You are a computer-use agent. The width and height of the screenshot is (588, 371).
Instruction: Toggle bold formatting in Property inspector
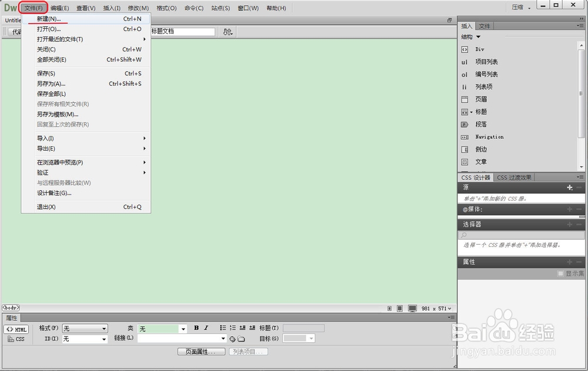[196, 327]
